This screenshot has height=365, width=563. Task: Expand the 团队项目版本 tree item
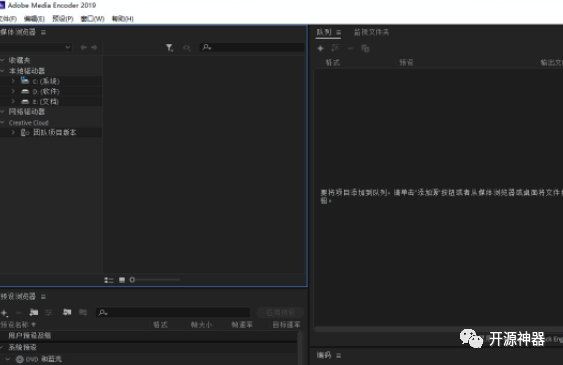[13, 132]
